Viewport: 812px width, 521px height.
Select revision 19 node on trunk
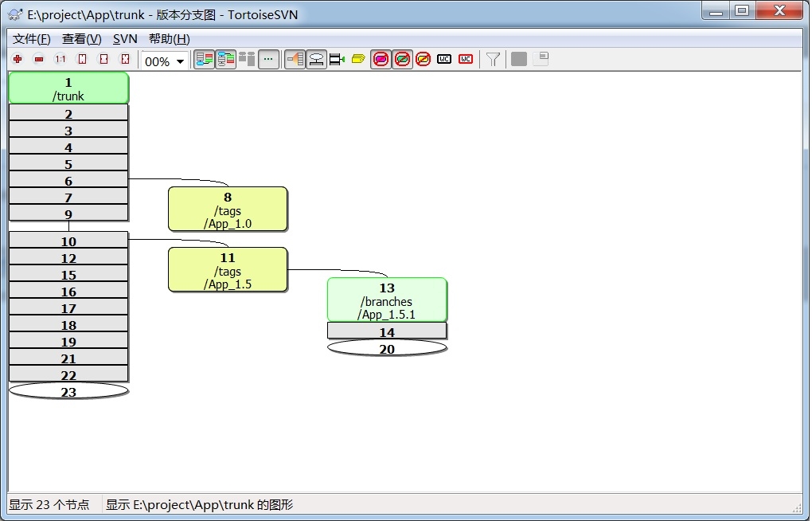coord(68,340)
